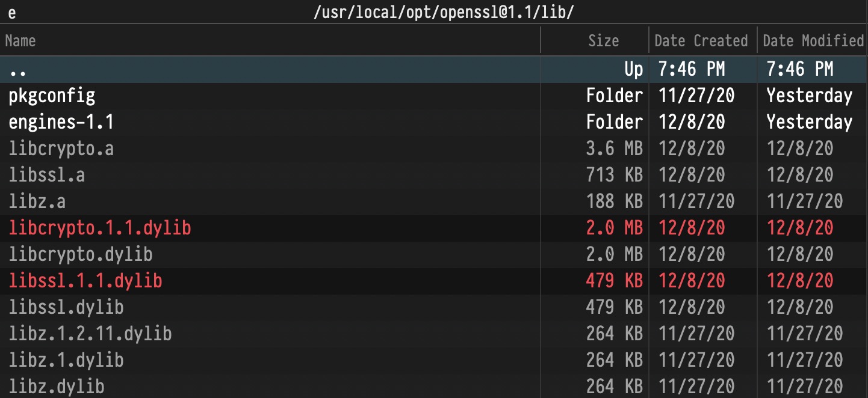Select the libcrypto.a archive file
Screen dimensions: 868x398
tap(61, 148)
